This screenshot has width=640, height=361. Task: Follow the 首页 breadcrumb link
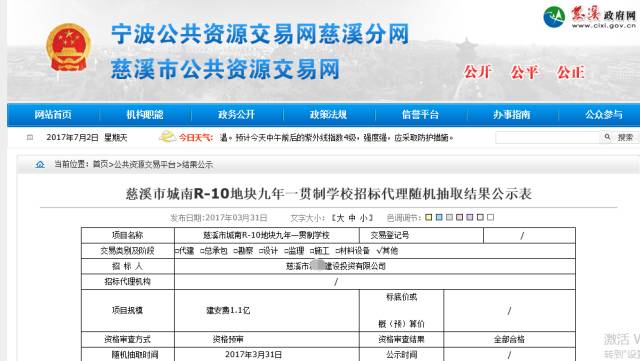100,165
